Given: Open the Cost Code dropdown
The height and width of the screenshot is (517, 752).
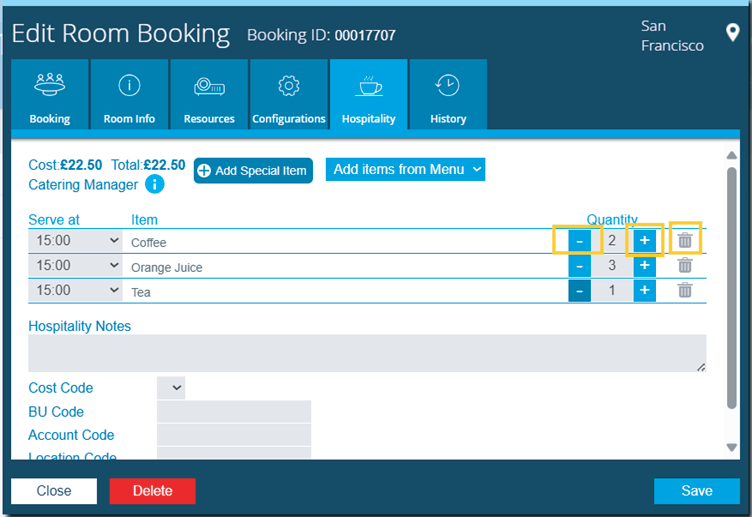Looking at the screenshot, I should click(x=171, y=388).
